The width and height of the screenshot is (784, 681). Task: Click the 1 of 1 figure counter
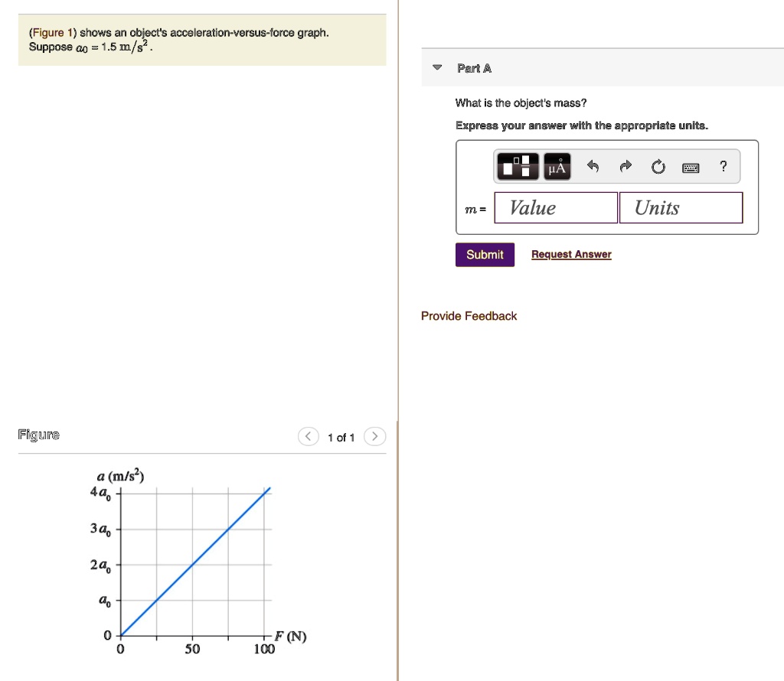click(341, 437)
